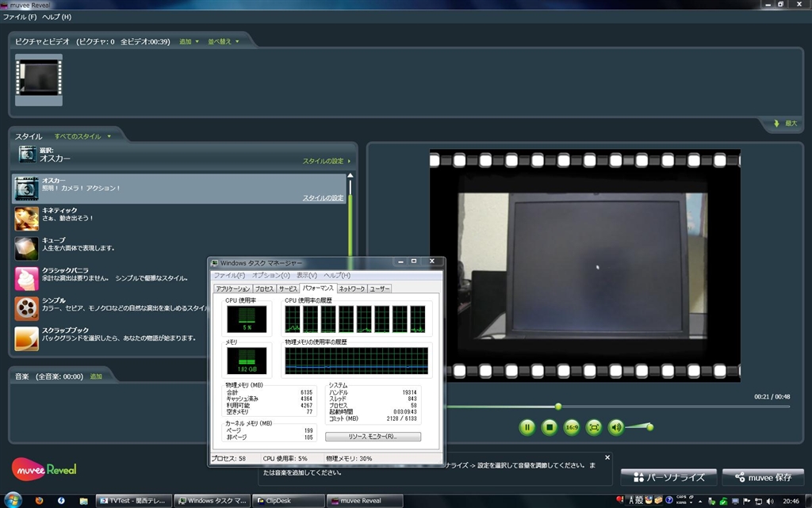Click the selected style icon next to 選択: オスカー
This screenshot has width=812, height=508.
pos(27,155)
